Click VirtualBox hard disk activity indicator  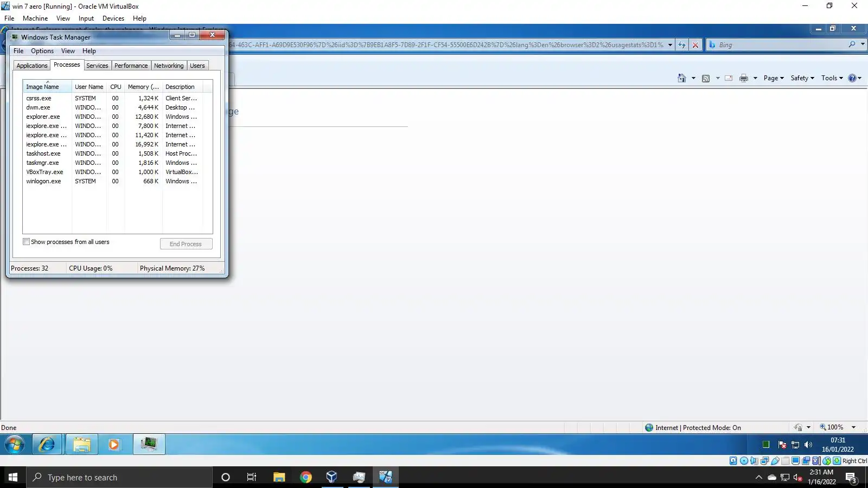(x=733, y=461)
